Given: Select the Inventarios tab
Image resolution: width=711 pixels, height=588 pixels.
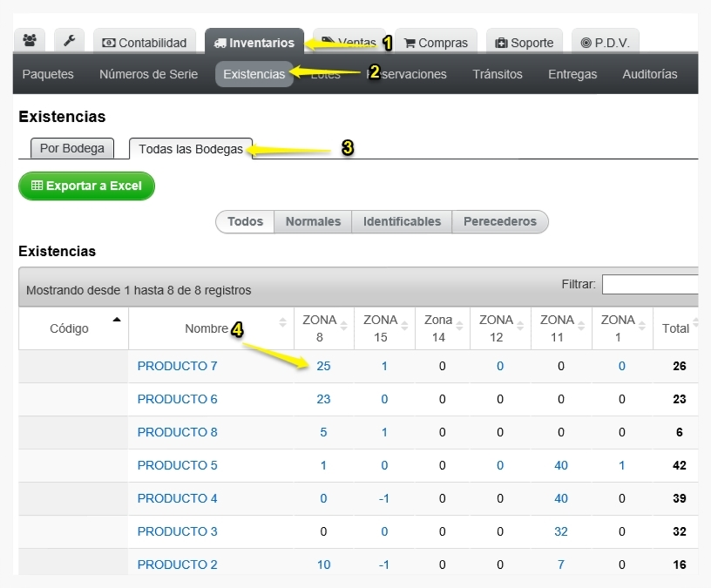Looking at the screenshot, I should [x=254, y=42].
